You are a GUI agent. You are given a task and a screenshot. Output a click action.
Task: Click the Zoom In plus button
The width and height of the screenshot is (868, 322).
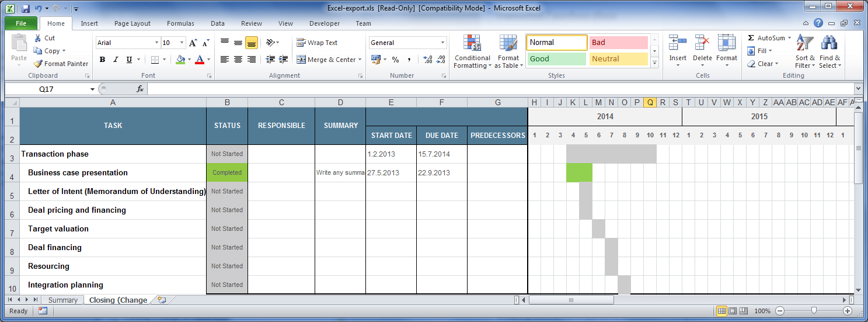point(847,311)
